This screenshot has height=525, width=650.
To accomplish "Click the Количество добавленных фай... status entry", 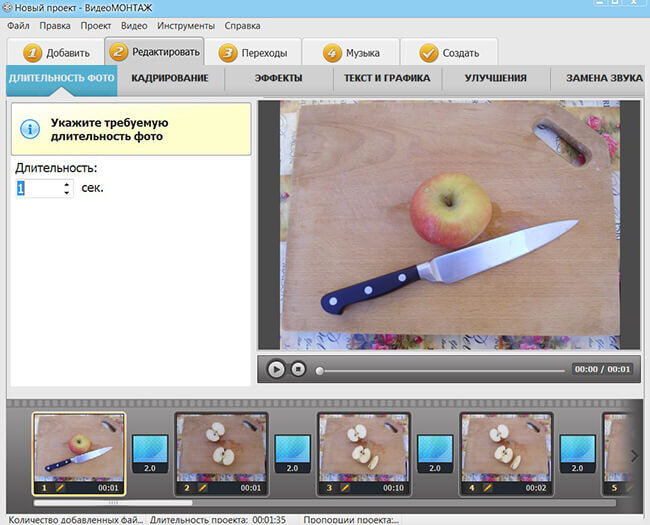I will point(75,520).
